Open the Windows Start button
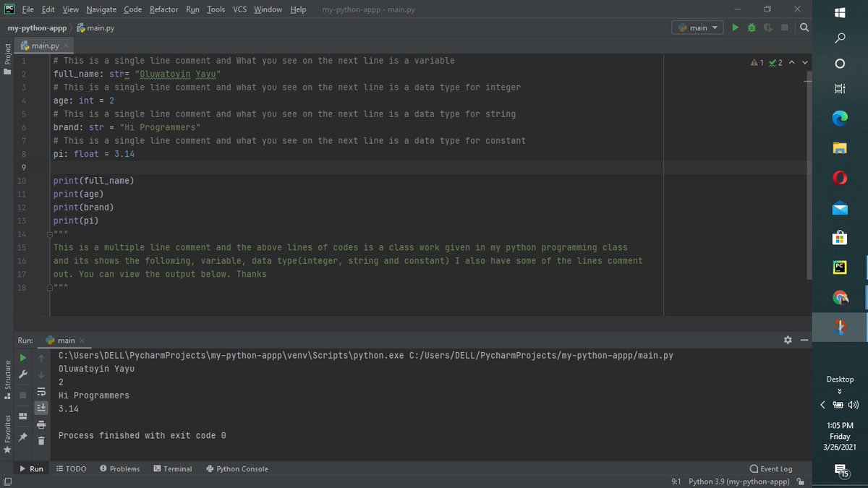 (x=840, y=12)
